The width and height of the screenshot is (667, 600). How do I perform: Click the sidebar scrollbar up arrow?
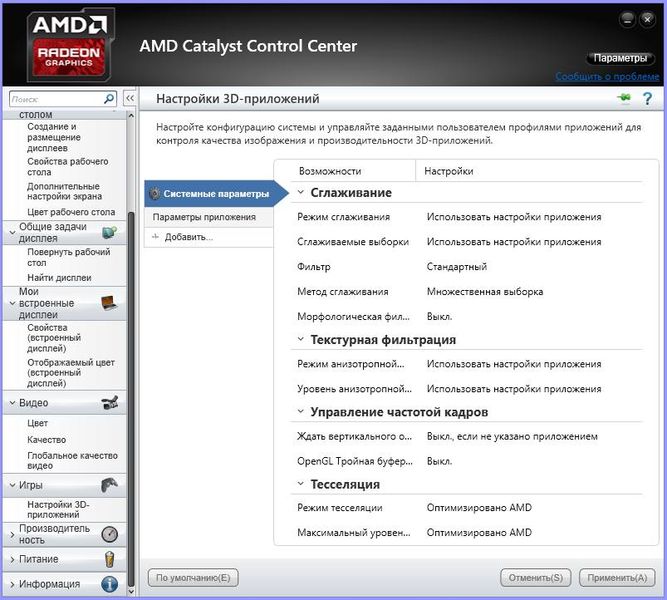[x=131, y=115]
